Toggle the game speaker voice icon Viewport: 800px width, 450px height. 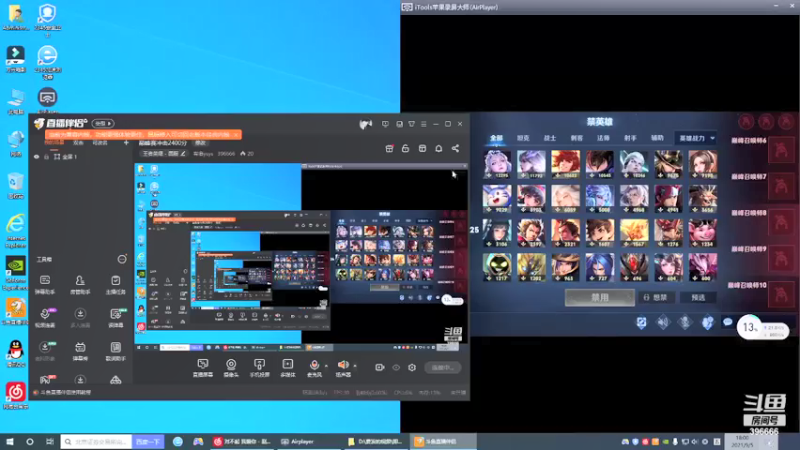663,322
